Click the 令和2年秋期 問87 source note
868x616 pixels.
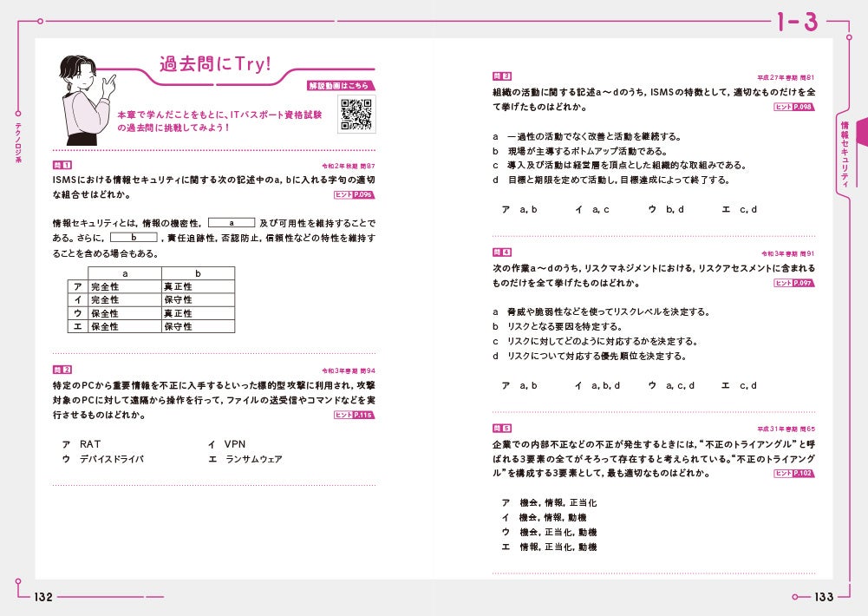tap(349, 166)
